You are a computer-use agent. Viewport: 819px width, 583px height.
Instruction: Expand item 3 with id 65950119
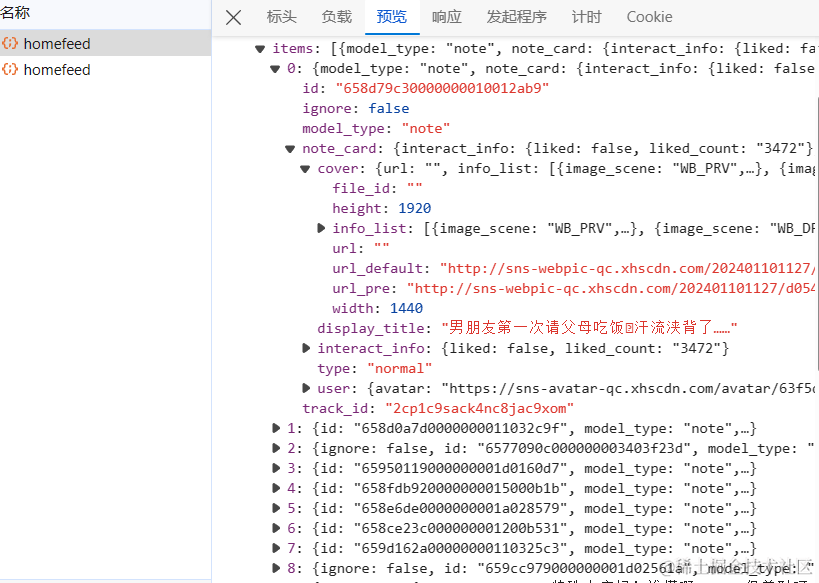(276, 468)
